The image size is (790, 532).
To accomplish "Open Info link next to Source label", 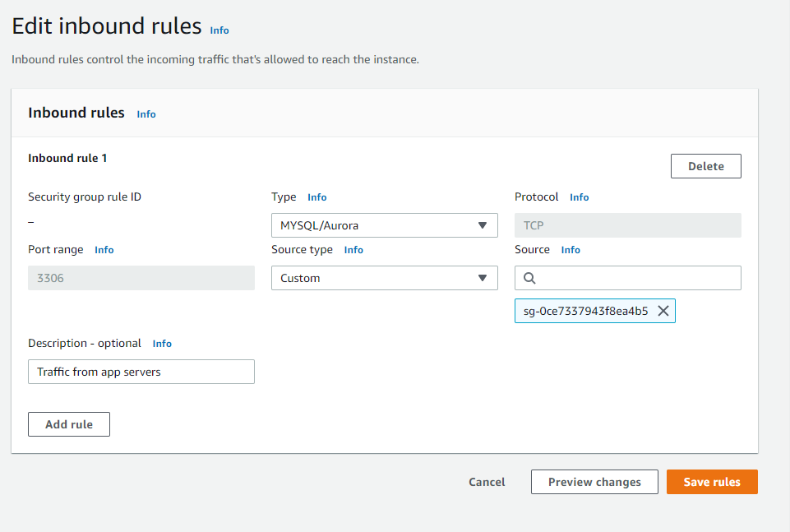I will click(x=571, y=250).
